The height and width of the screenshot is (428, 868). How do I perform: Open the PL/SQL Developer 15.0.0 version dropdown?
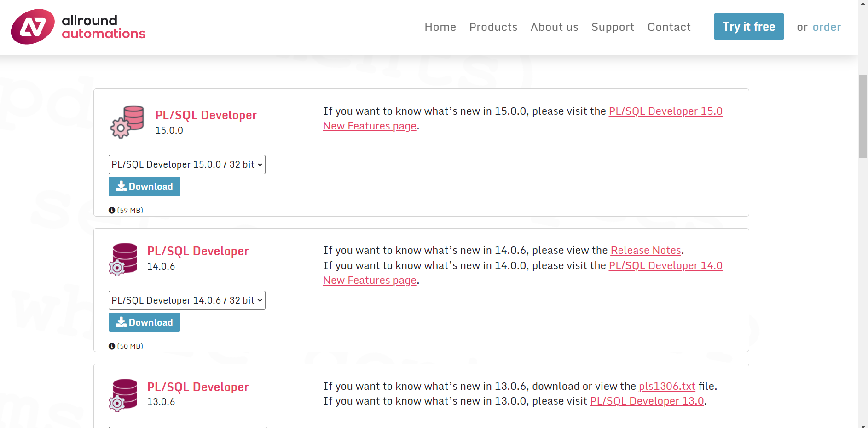pyautogui.click(x=187, y=164)
